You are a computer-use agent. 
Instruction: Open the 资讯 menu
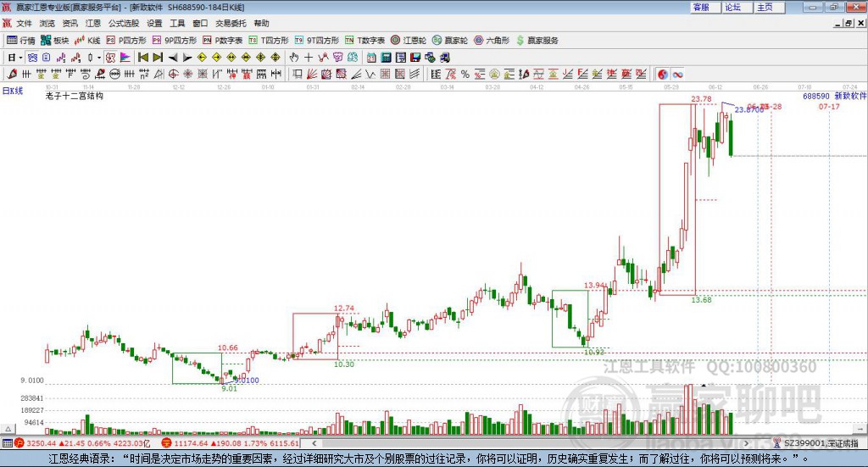point(70,23)
